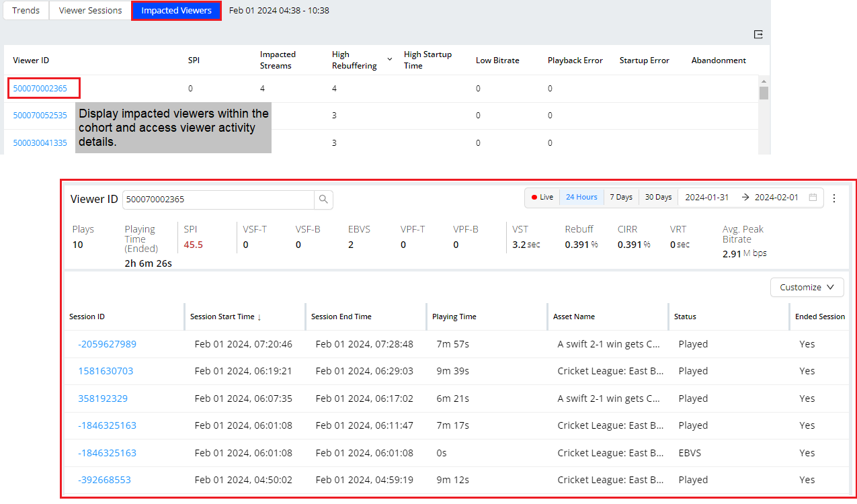Toggle High Rebuffering sort arrow
The height and width of the screenshot is (504, 857).
pos(390,60)
